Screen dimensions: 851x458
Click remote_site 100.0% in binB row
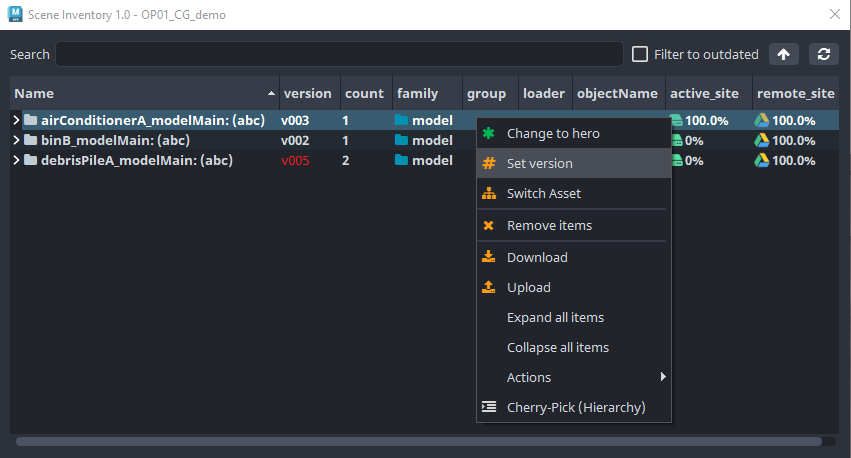(x=793, y=141)
